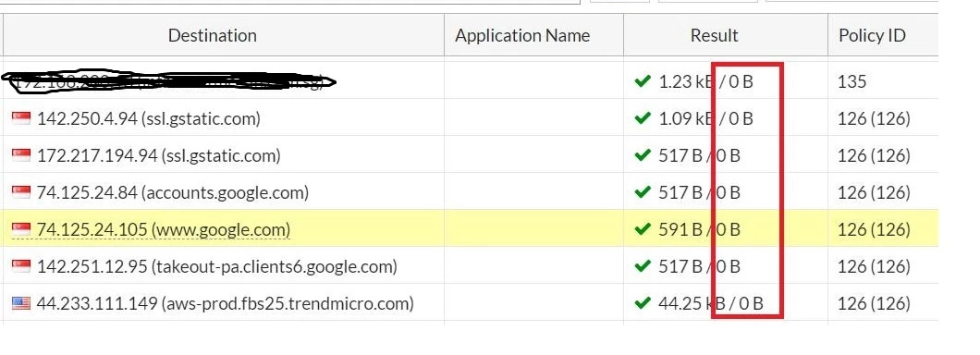The height and width of the screenshot is (355, 980).
Task: Click the flag icon next to accounts.google.com
Action: pyautogui.click(x=20, y=192)
